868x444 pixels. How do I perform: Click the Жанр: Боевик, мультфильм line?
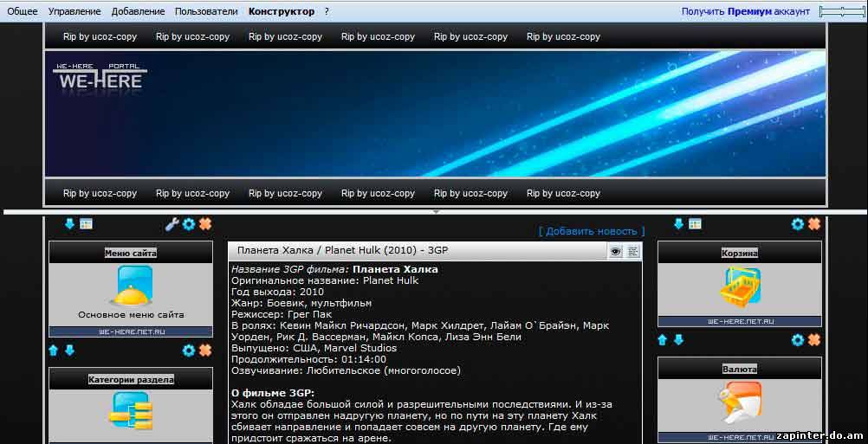pos(301,303)
